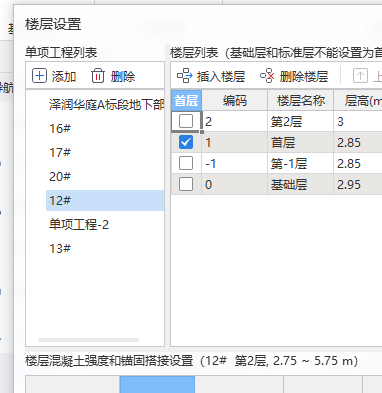
Task: Click the delete project trash icon
Action: click(98, 76)
